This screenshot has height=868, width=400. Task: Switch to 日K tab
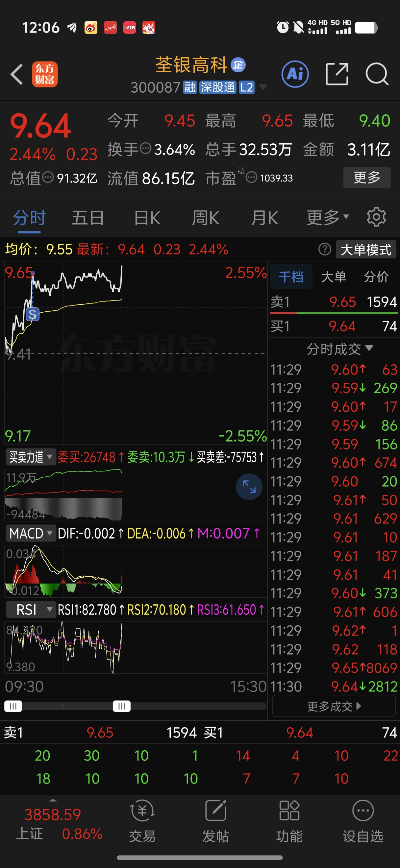(147, 218)
